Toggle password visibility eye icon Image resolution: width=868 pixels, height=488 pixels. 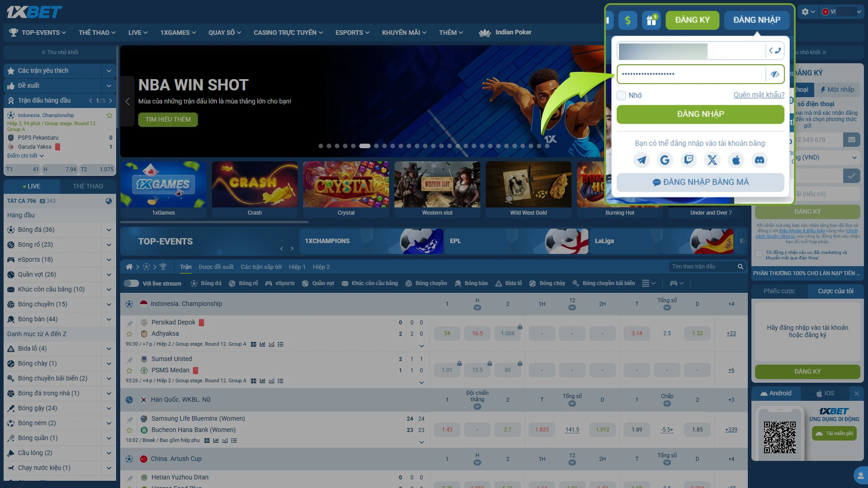774,74
